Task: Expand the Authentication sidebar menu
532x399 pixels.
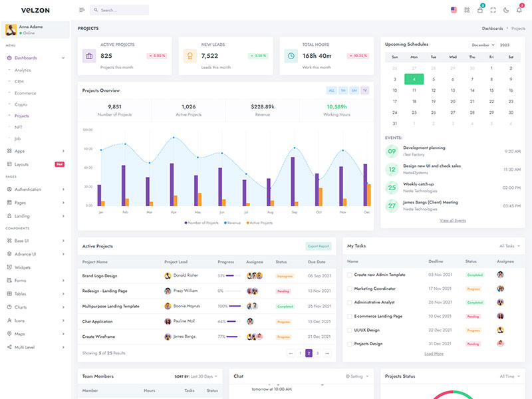Action: tap(35, 190)
